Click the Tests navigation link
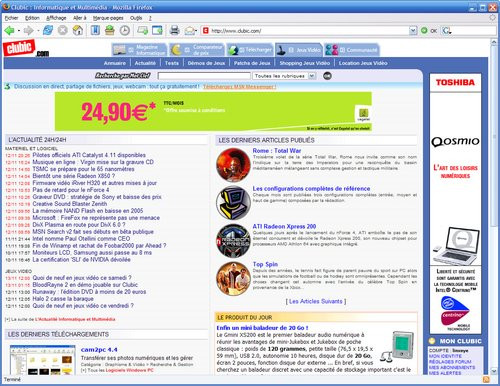This screenshot has height=386, width=500. point(172,63)
